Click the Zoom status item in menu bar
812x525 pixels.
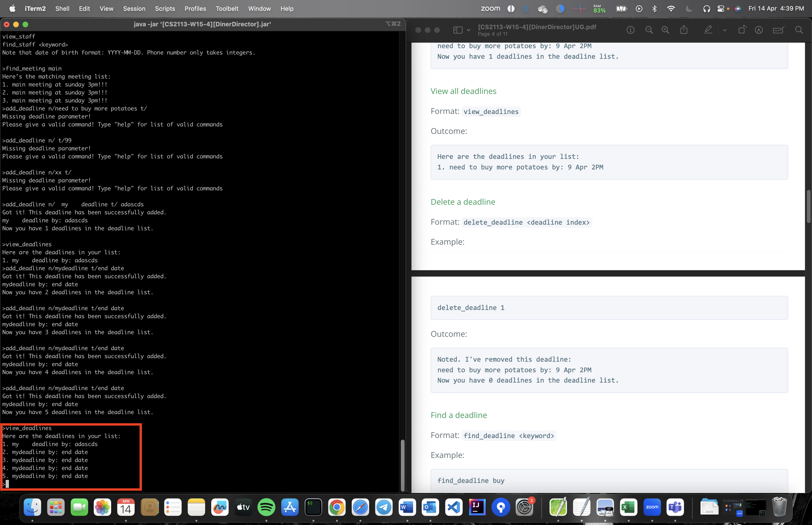(x=490, y=8)
